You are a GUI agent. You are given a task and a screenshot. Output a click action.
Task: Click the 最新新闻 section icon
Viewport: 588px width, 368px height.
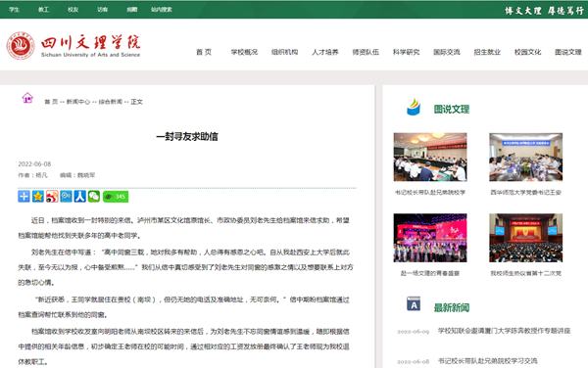click(x=414, y=304)
